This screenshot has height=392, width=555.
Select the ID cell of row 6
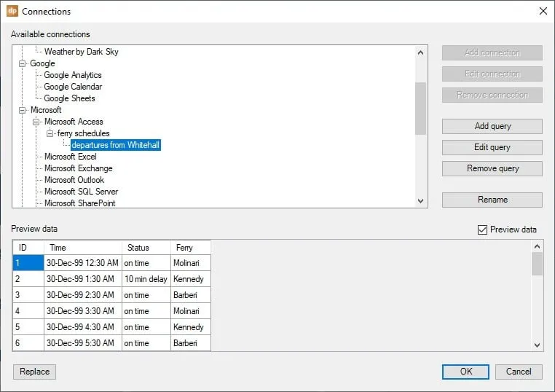point(28,342)
